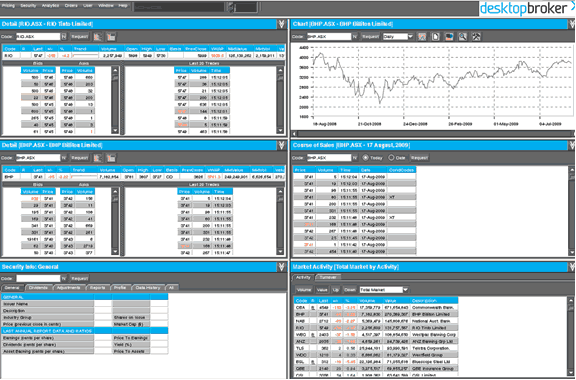Click first toolbar icon in RIO Detail panel
576x380 pixels.
point(98,37)
